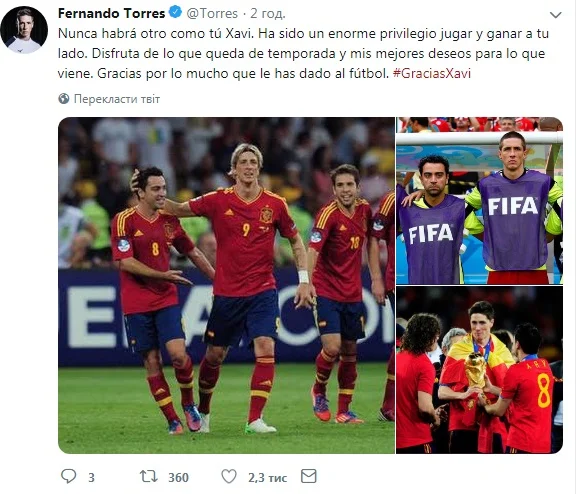Open the 2 год. timestamp

click(x=268, y=13)
